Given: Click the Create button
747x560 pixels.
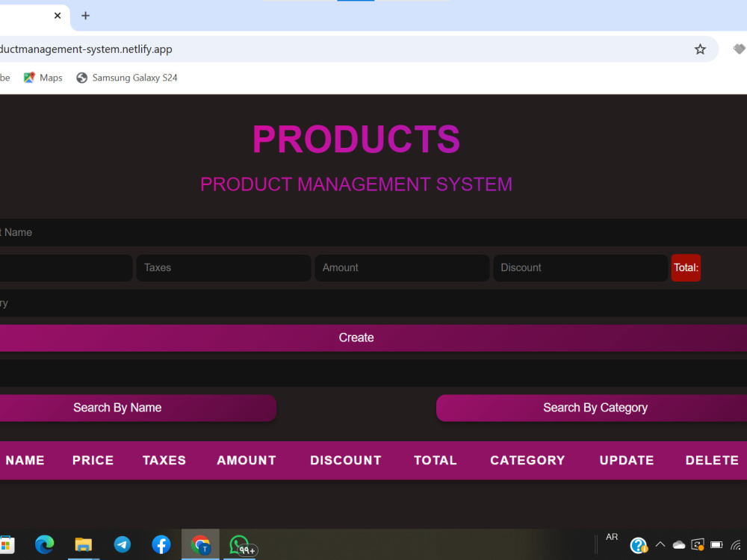Looking at the screenshot, I should click(x=373, y=338).
